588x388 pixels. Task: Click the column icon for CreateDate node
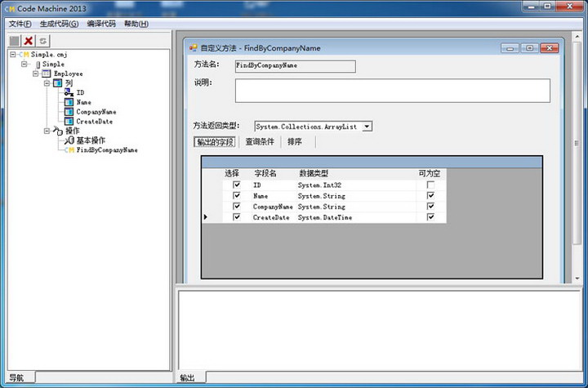coord(69,121)
